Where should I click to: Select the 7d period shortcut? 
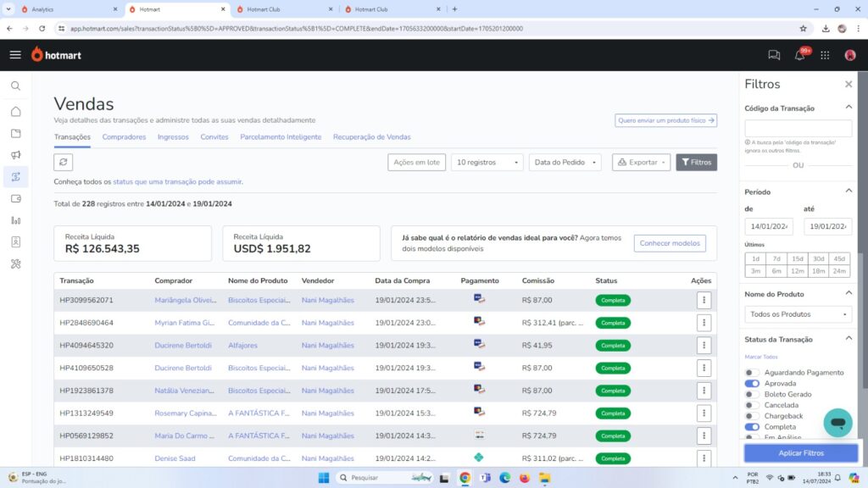point(776,258)
